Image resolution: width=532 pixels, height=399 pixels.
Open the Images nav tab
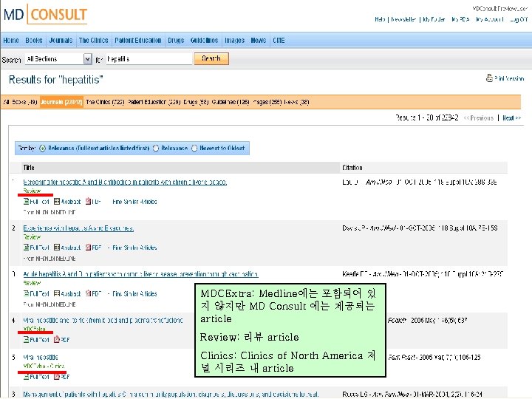234,41
